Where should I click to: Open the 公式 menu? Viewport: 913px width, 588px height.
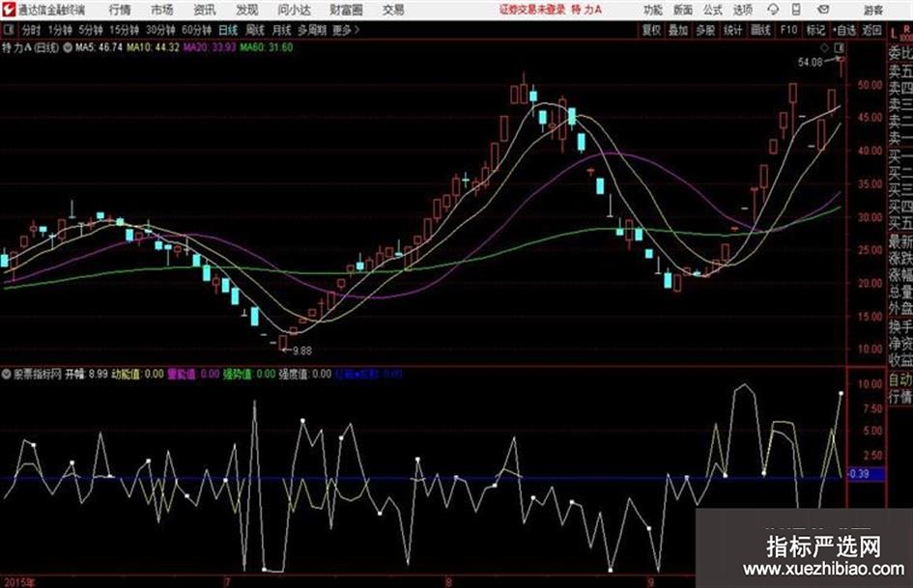pyautogui.click(x=712, y=10)
